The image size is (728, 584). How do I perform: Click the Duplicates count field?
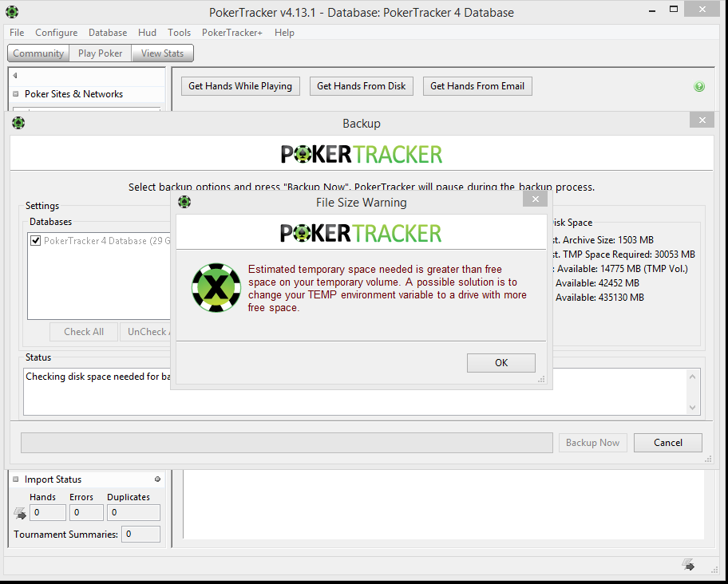coord(134,512)
